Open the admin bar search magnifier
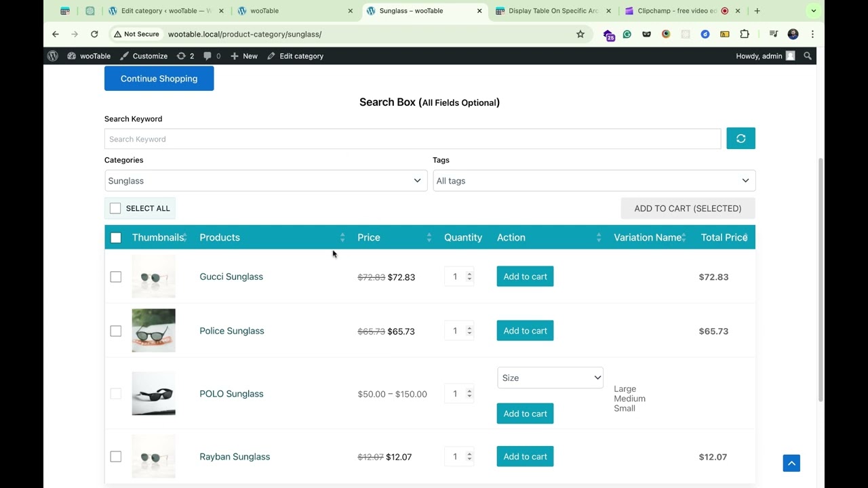 (x=808, y=56)
